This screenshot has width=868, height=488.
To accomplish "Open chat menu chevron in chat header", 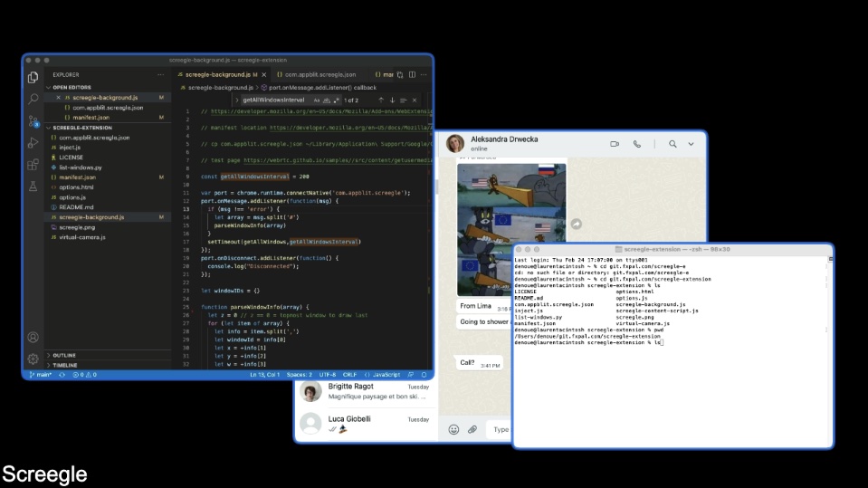I will 691,144.
